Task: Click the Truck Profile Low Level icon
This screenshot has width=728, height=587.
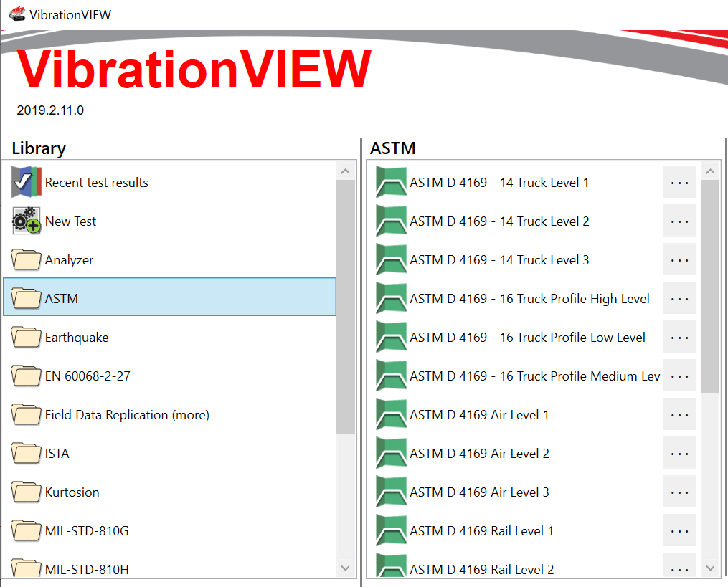Action: [392, 337]
